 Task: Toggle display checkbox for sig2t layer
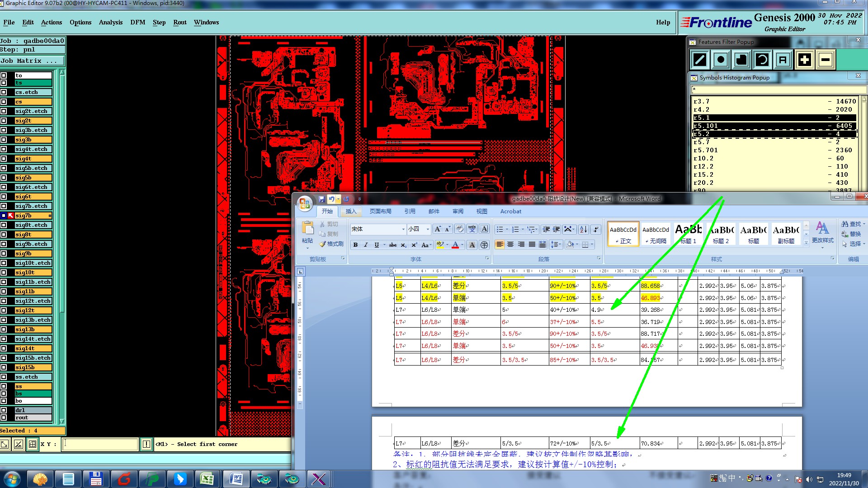click(4, 121)
